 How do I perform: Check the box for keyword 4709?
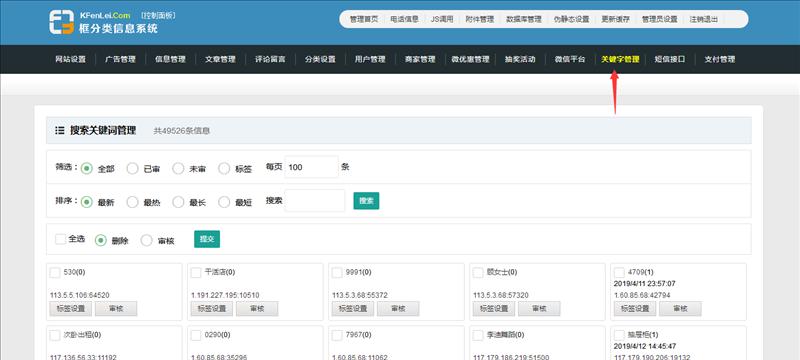[x=619, y=273]
